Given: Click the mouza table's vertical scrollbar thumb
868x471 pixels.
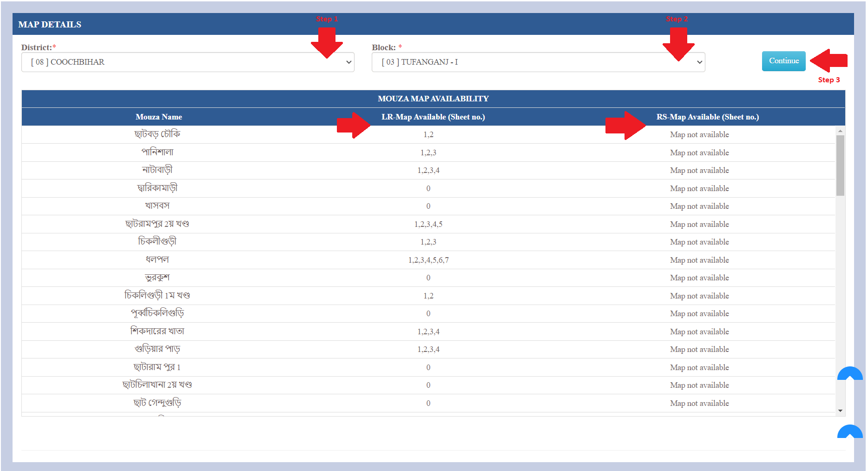Looking at the screenshot, I should coord(840,165).
